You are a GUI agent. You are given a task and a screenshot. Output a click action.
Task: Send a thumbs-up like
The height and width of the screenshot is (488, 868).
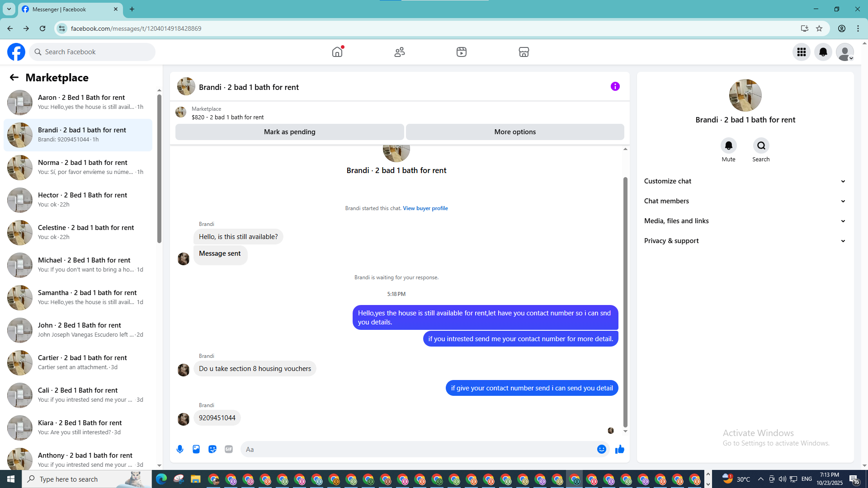619,449
